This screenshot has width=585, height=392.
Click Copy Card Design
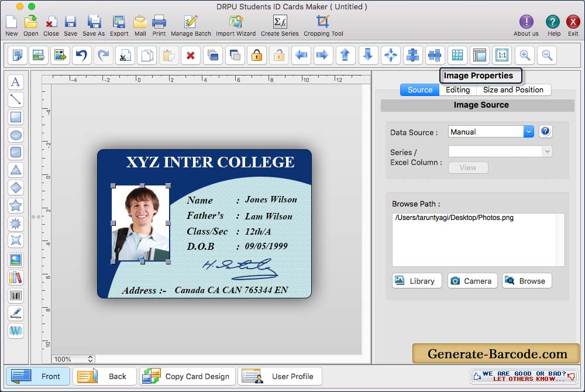(x=187, y=376)
